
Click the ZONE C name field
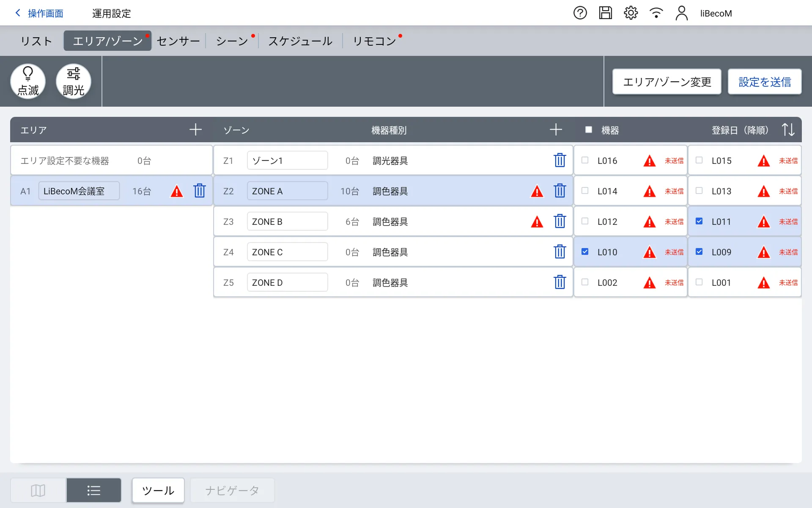click(x=287, y=252)
